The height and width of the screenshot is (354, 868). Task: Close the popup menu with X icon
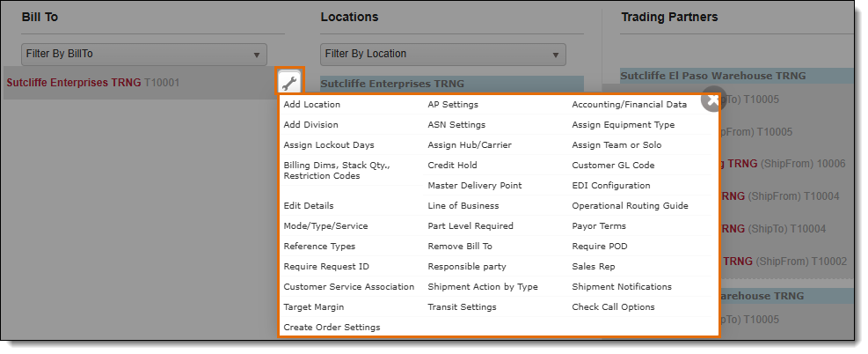[712, 100]
